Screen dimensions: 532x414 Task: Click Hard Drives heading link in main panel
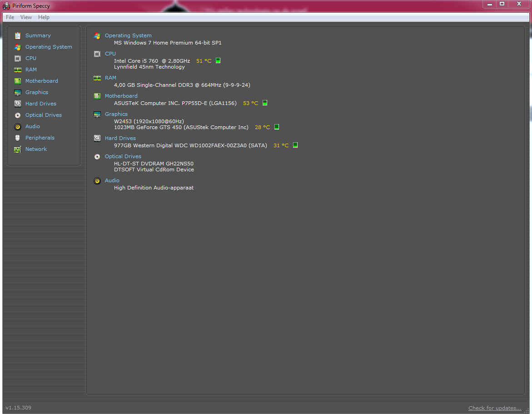coord(120,138)
